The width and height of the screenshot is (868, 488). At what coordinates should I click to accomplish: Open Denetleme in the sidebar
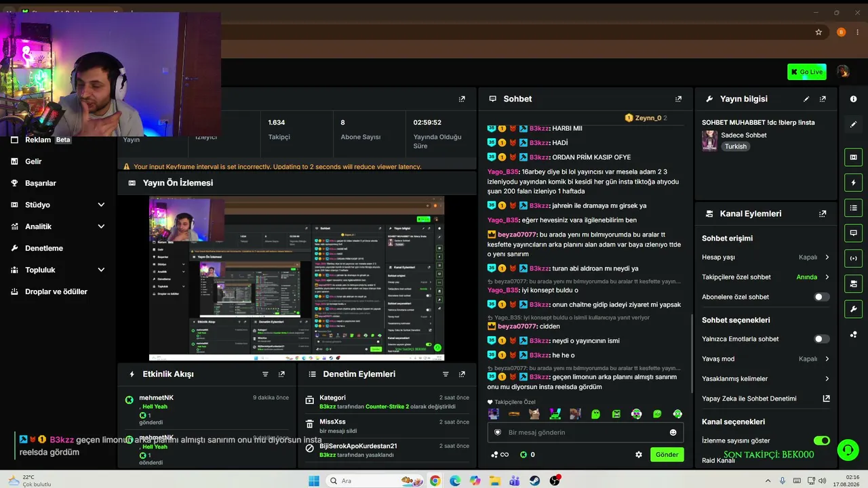[x=44, y=248]
